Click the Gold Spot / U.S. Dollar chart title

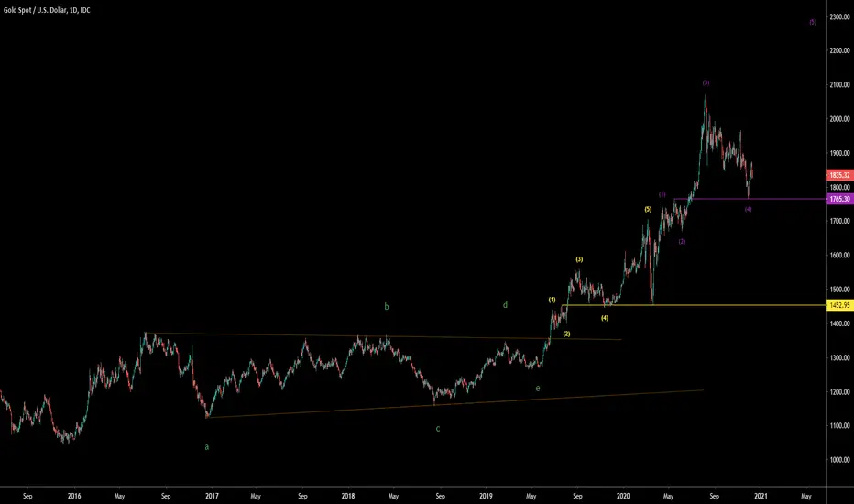click(47, 10)
